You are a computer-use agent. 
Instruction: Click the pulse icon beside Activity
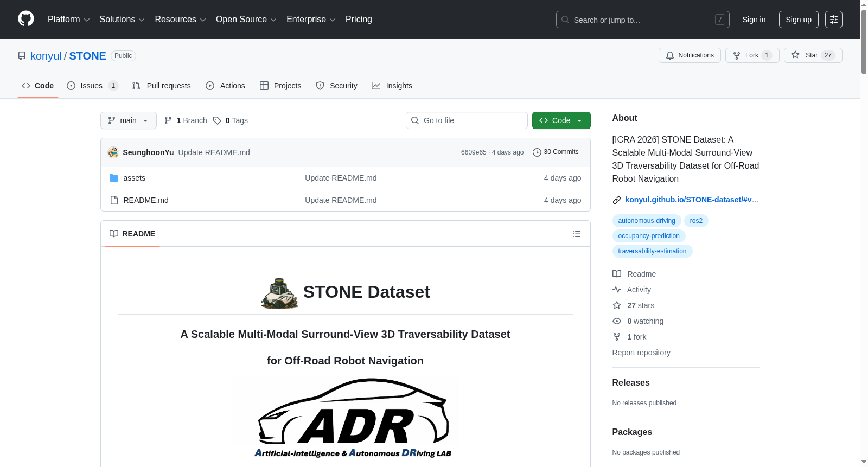point(617,290)
